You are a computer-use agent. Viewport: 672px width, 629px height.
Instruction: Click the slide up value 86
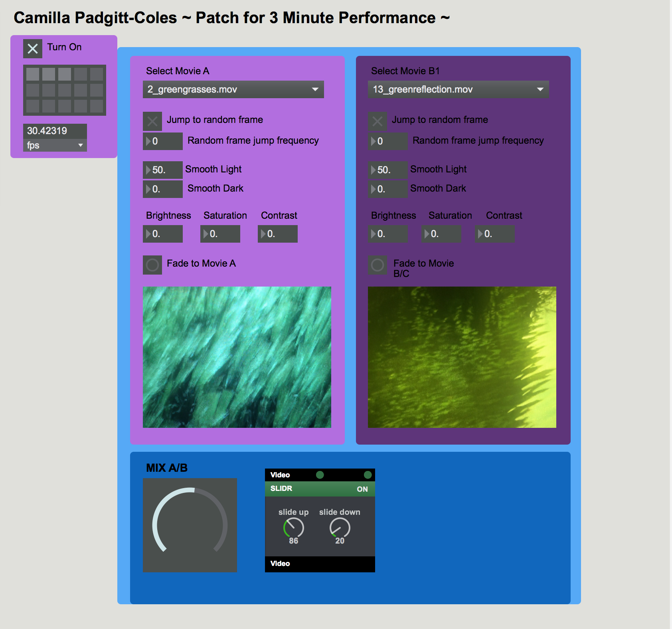point(294,541)
